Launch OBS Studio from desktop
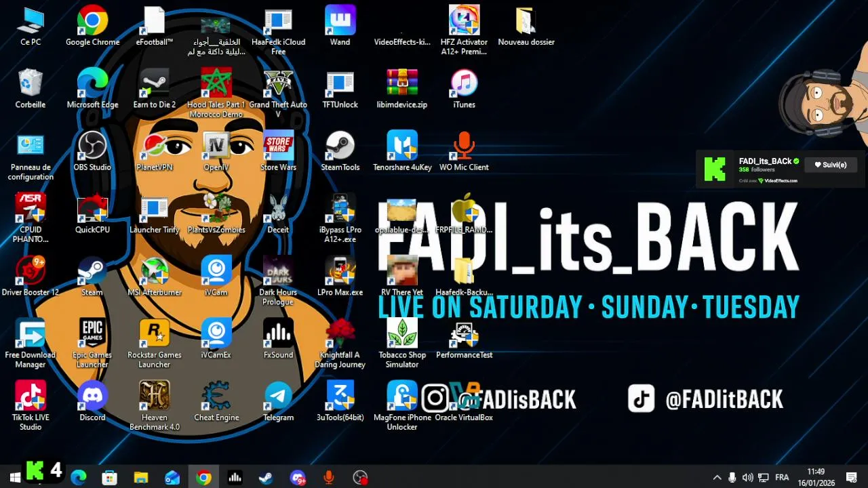This screenshot has height=488, width=868. click(92, 152)
